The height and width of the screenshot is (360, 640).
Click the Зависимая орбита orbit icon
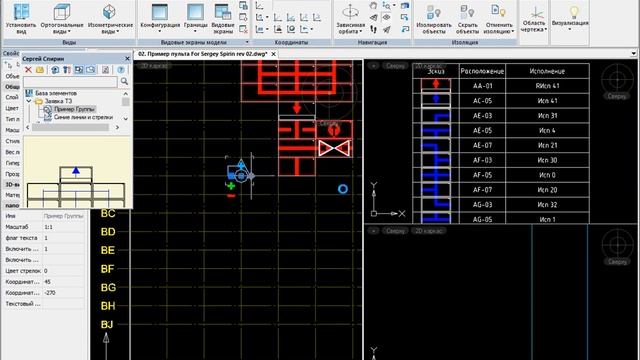point(350,12)
